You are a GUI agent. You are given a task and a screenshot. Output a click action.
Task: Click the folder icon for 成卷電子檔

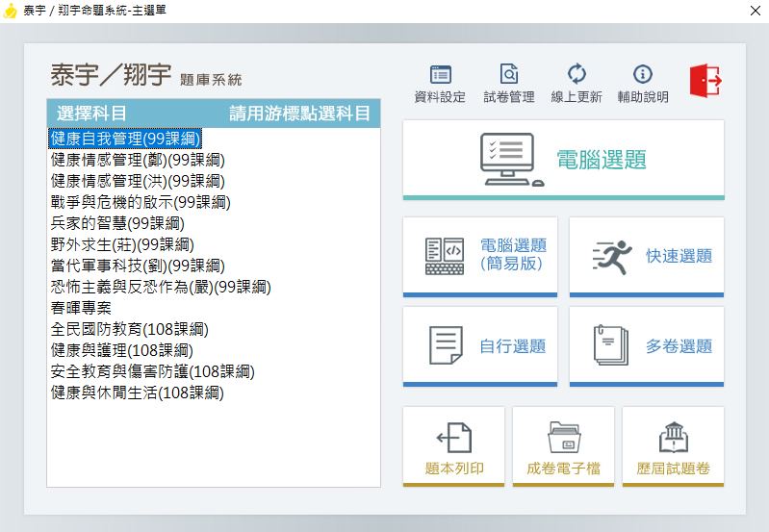(564, 438)
